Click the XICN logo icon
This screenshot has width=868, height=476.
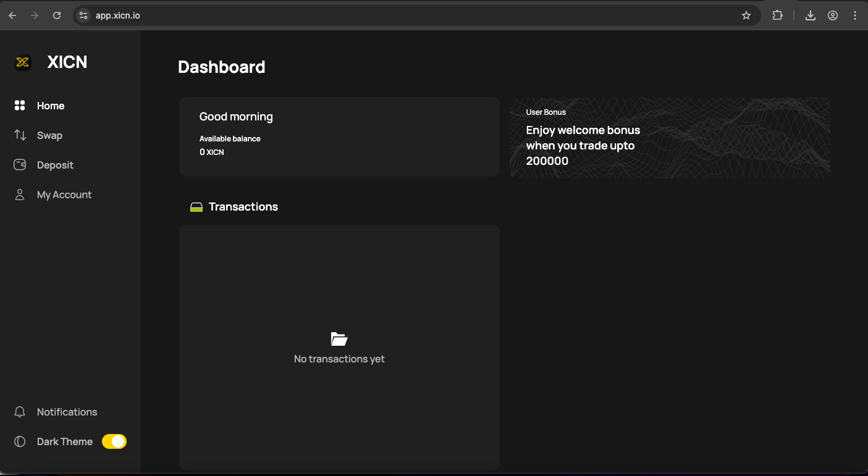coord(23,62)
